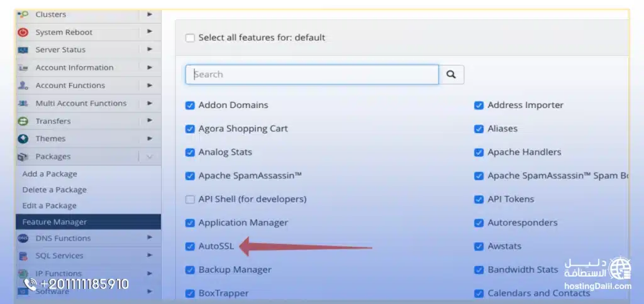Expand the Account Information menu arrow
Viewport: 644px width, 304px height.
[150, 67]
